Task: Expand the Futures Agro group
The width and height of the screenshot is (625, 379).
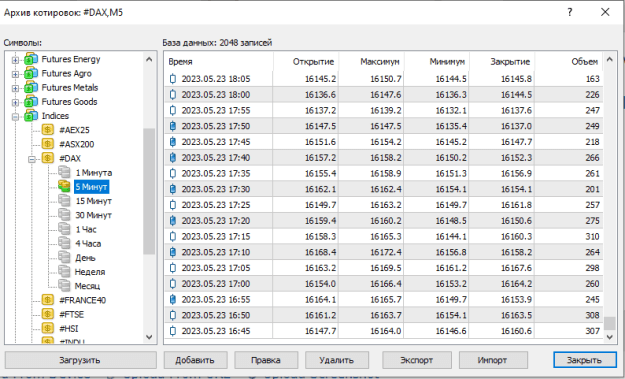Action: [x=15, y=75]
